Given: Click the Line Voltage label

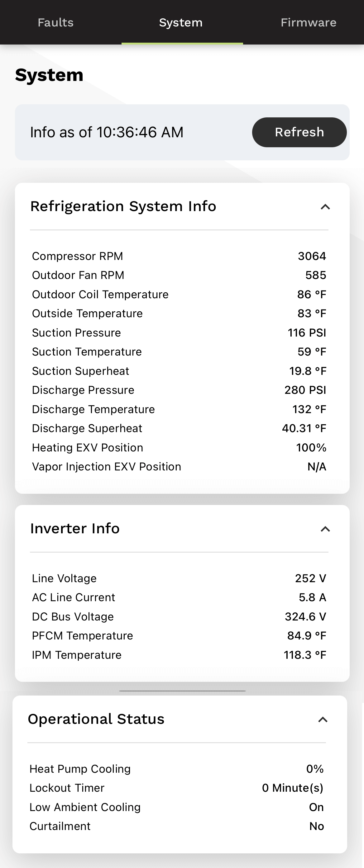Looking at the screenshot, I should click(x=64, y=578).
